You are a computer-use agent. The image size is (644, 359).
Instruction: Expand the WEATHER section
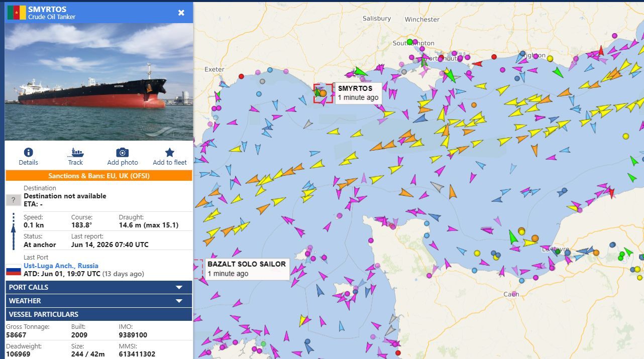[98, 301]
